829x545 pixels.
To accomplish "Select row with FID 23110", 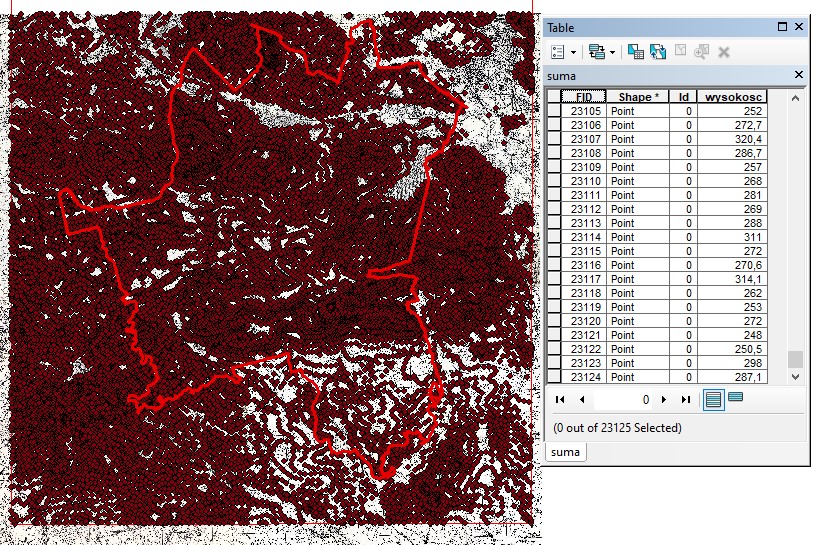I will click(554, 181).
